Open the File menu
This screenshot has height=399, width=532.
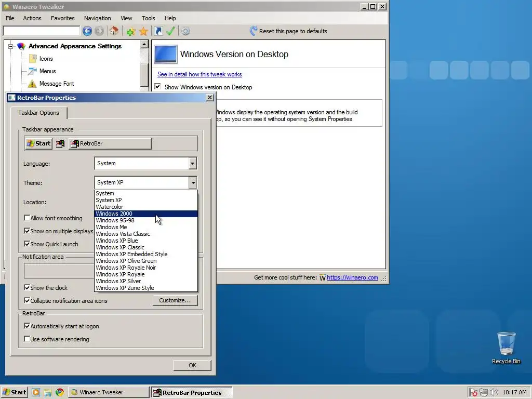10,18
